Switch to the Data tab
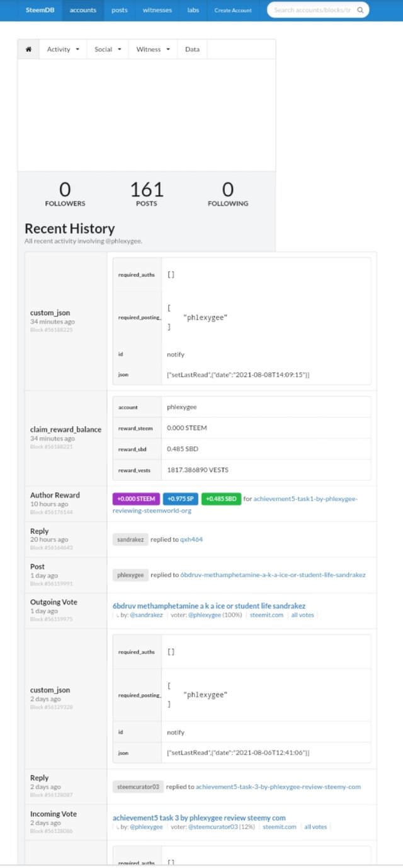This screenshot has height=868, width=403. (x=192, y=49)
